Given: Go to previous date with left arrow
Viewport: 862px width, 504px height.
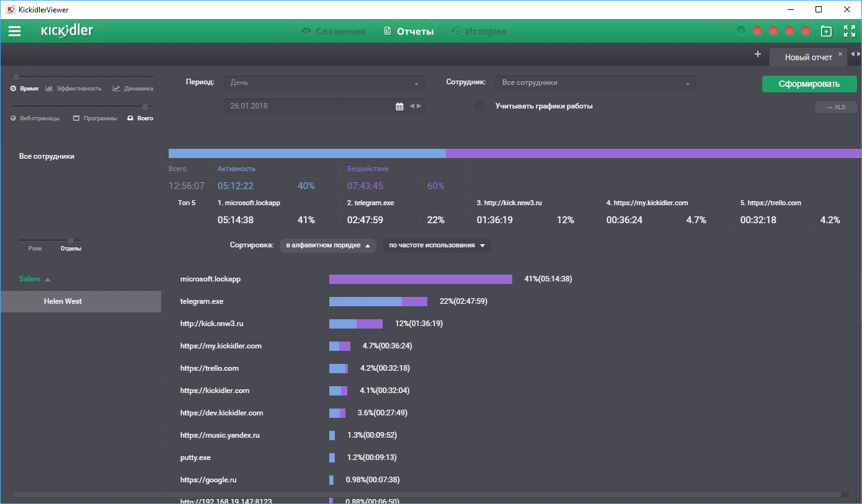Looking at the screenshot, I should (412, 106).
